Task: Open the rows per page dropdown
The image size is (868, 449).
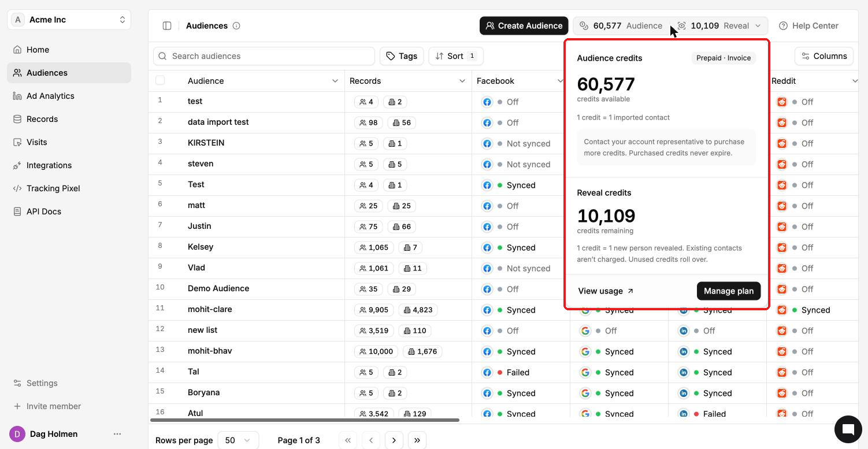Action: [238, 440]
